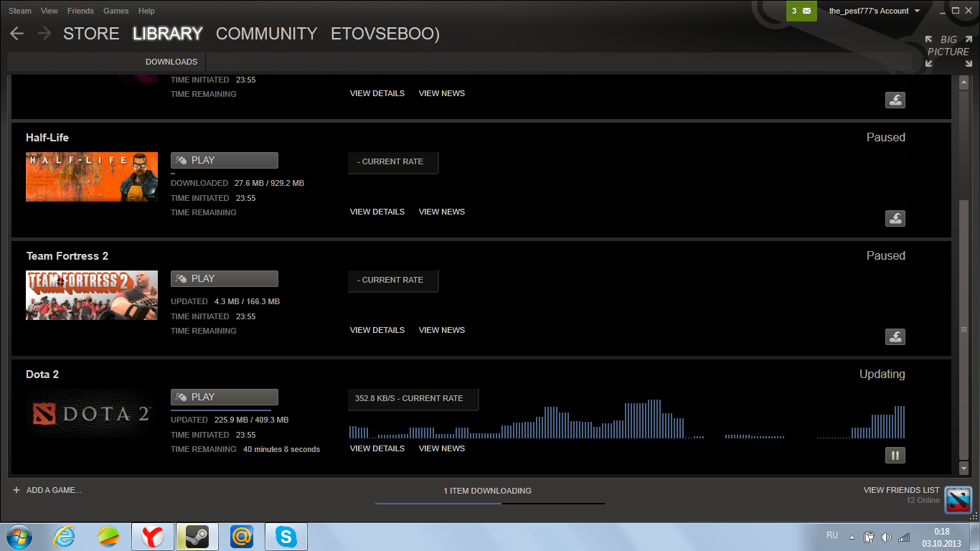Click the Dota 2 download rate graph
The image size is (980, 551).
pos(627,419)
